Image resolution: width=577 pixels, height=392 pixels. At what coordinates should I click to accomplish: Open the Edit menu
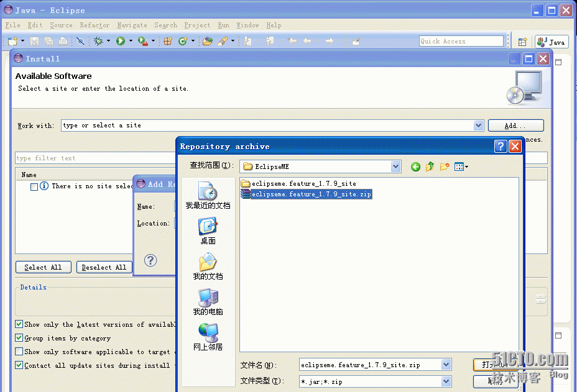(x=35, y=25)
